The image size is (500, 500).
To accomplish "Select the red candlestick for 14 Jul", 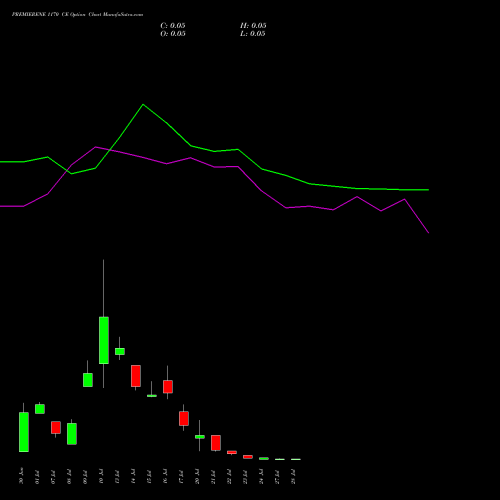I will point(136,376).
